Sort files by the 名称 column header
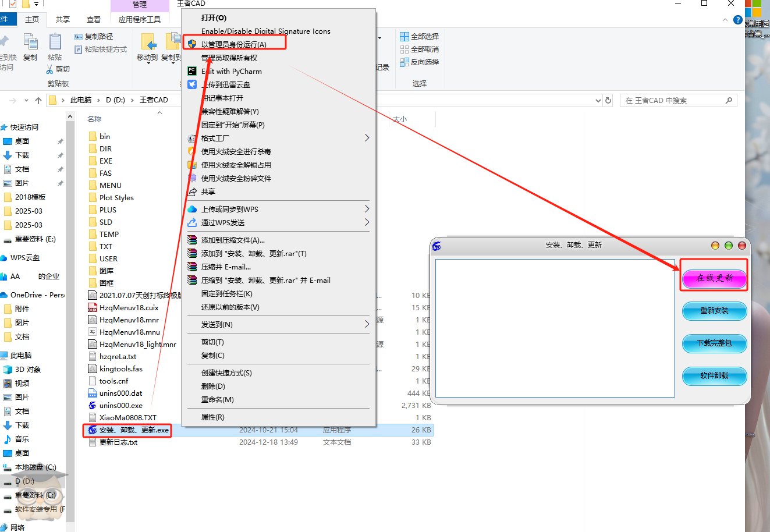The width and height of the screenshot is (770, 532). point(94,119)
